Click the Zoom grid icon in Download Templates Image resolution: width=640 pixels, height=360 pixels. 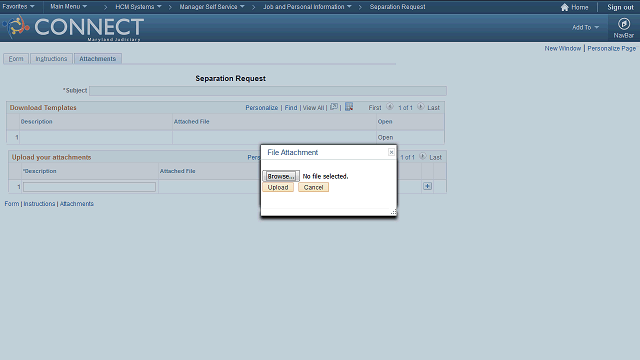pyautogui.click(x=334, y=107)
